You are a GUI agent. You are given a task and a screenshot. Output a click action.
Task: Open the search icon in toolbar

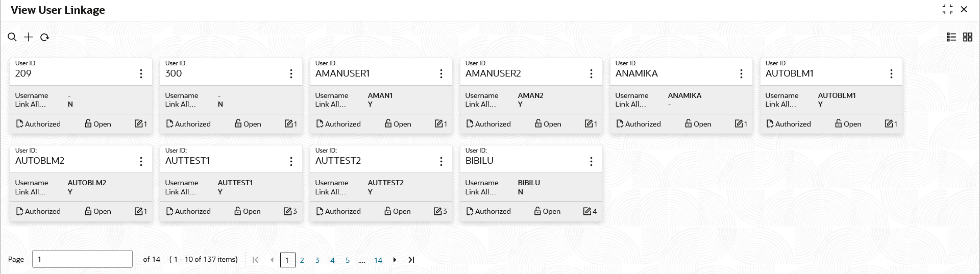point(12,37)
